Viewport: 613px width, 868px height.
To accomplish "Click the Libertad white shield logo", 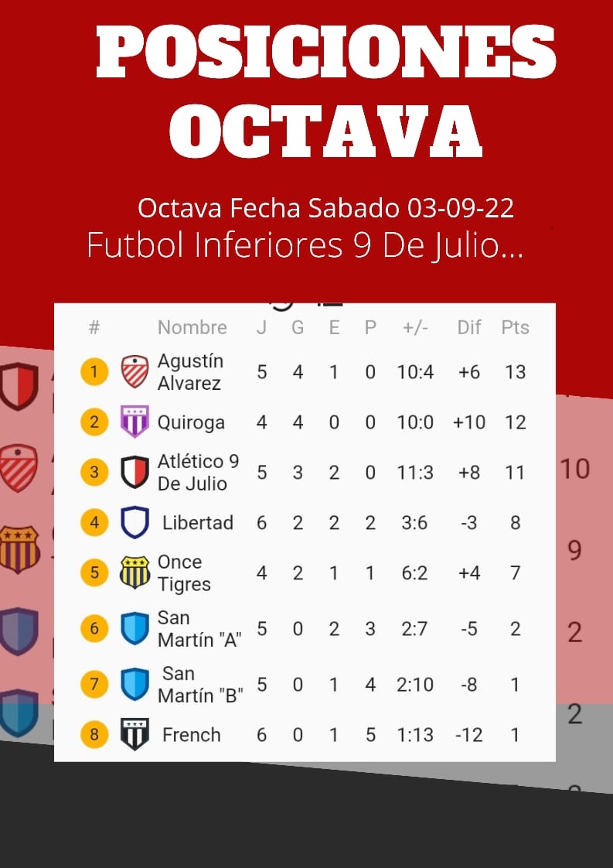I will pyautogui.click(x=135, y=522).
